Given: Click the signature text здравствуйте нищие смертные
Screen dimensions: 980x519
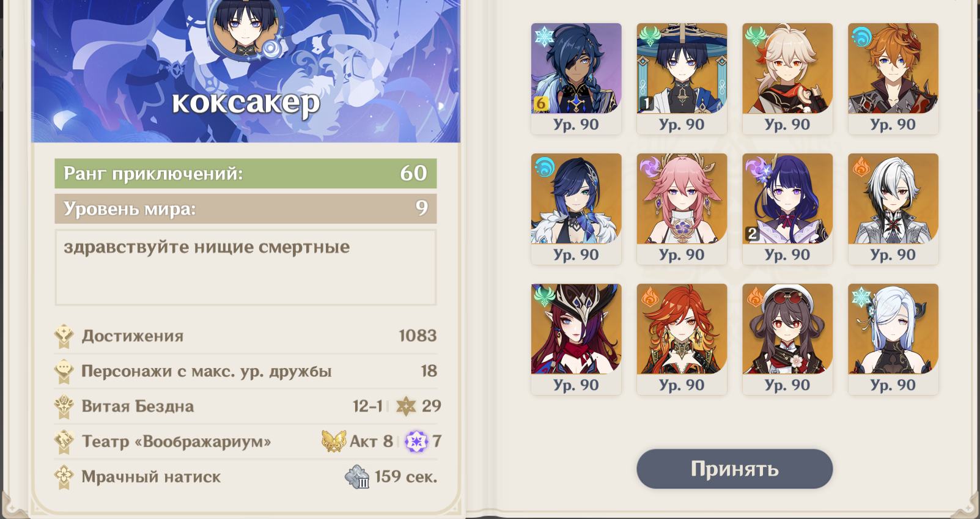Looking at the screenshot, I should point(207,247).
